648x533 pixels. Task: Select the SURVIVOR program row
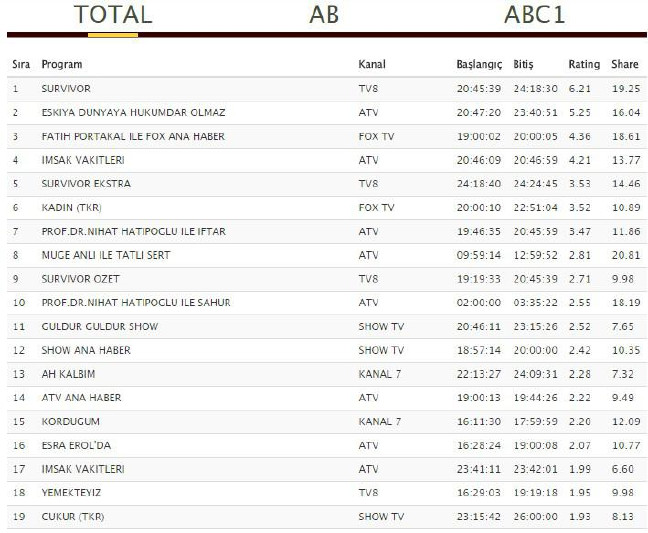coord(66,88)
